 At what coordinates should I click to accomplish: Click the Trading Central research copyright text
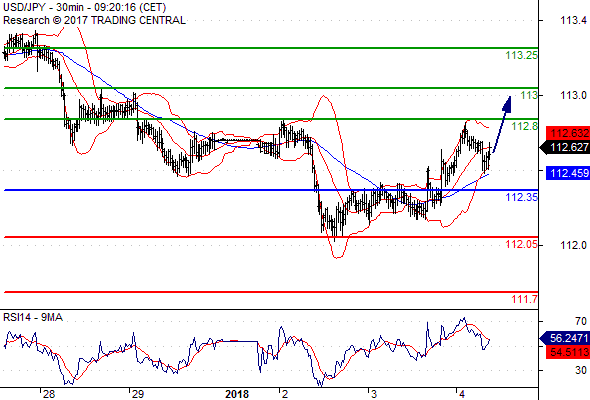[94, 20]
